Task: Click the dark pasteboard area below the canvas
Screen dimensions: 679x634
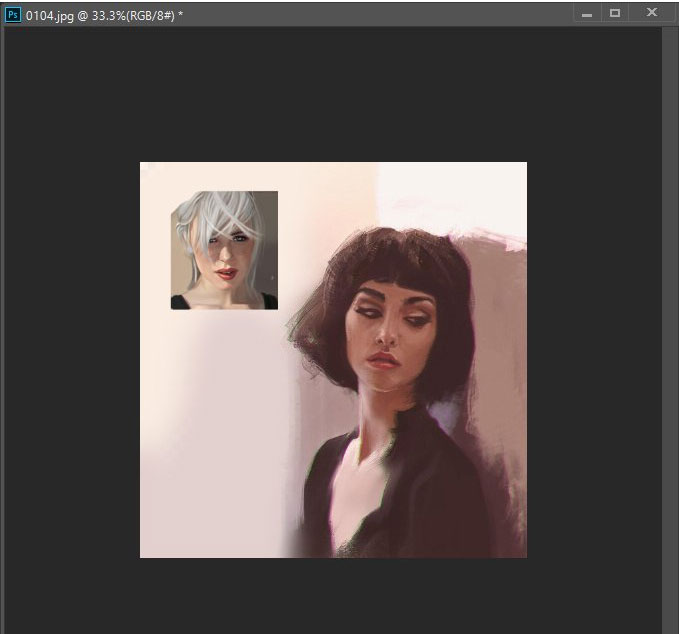Action: click(333, 595)
